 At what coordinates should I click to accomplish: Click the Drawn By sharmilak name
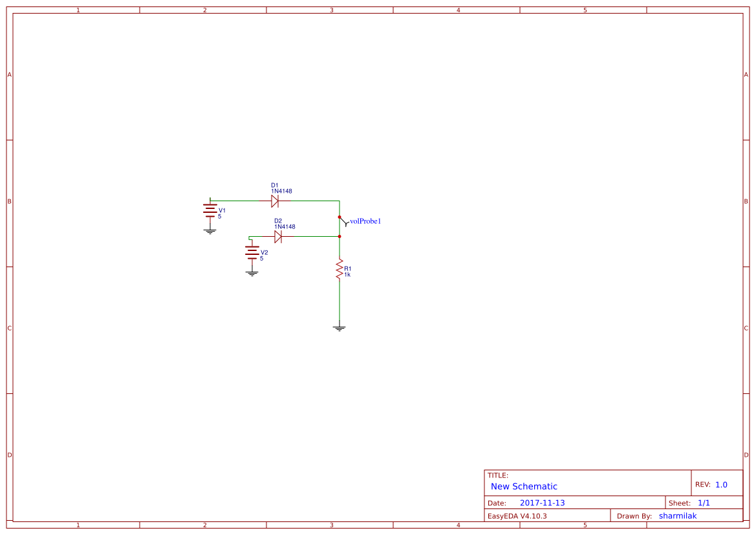(678, 516)
